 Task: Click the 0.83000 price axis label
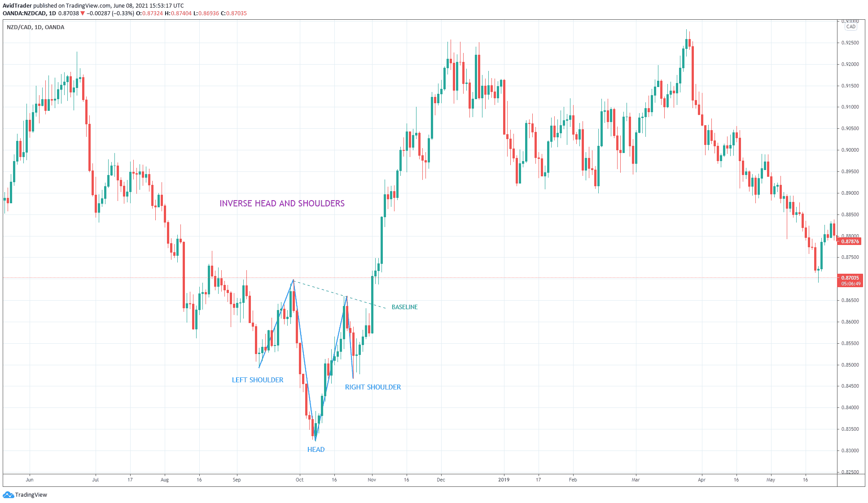point(850,451)
